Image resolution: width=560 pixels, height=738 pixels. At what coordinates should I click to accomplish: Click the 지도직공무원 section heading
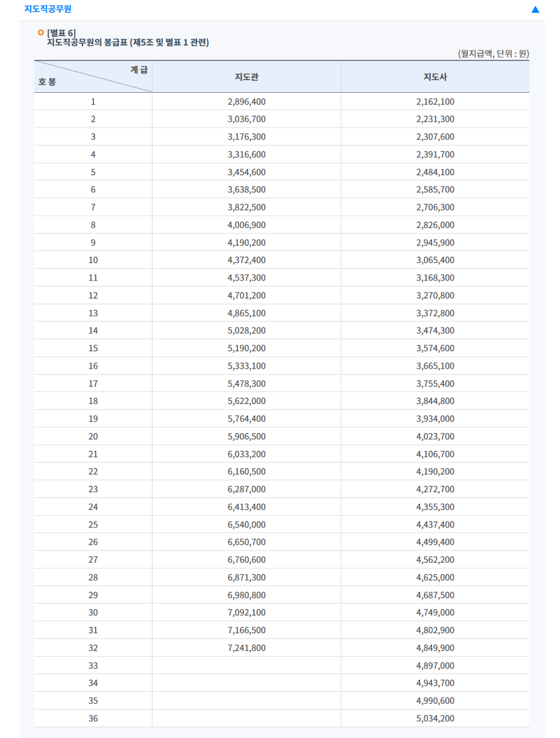(x=48, y=9)
